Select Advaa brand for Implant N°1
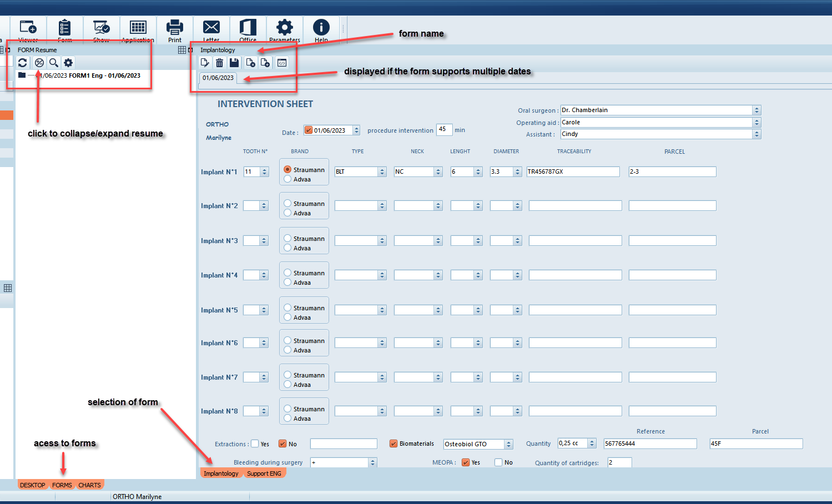Image resolution: width=832 pixels, height=504 pixels. (x=288, y=179)
